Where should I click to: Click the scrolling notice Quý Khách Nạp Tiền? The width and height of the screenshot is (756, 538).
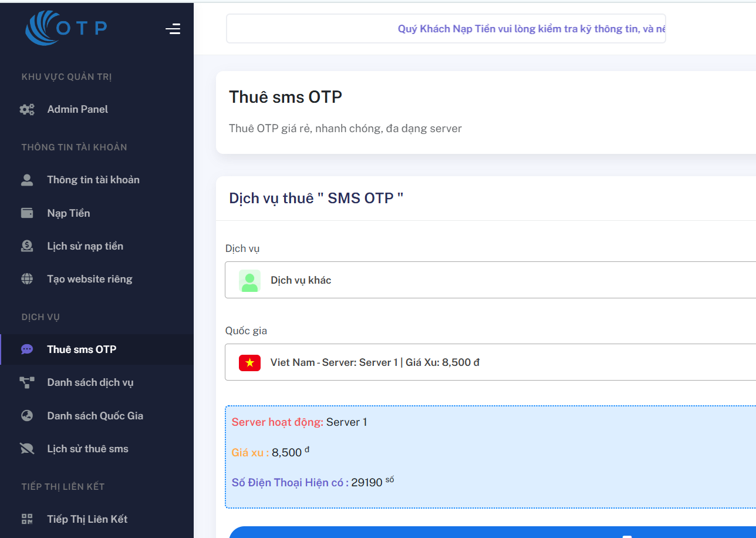531,29
